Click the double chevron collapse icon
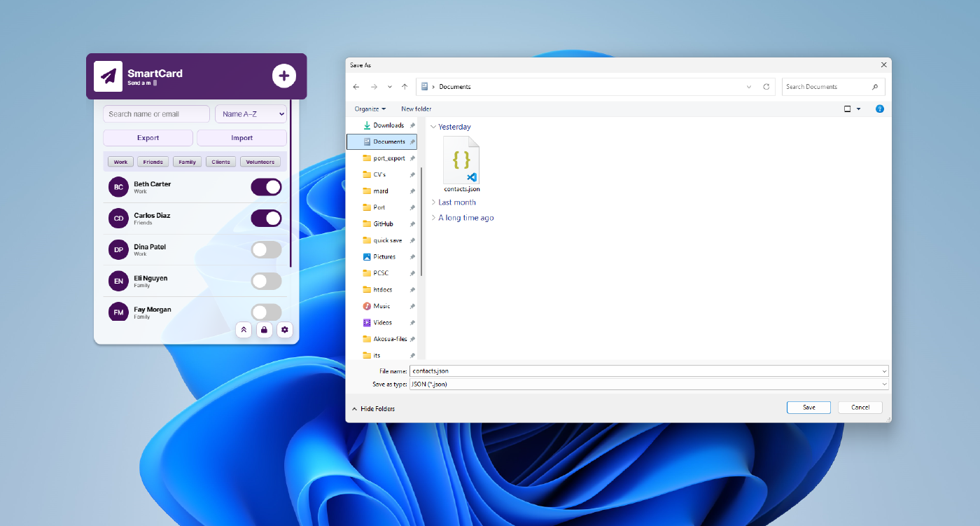The height and width of the screenshot is (526, 980). pos(244,330)
